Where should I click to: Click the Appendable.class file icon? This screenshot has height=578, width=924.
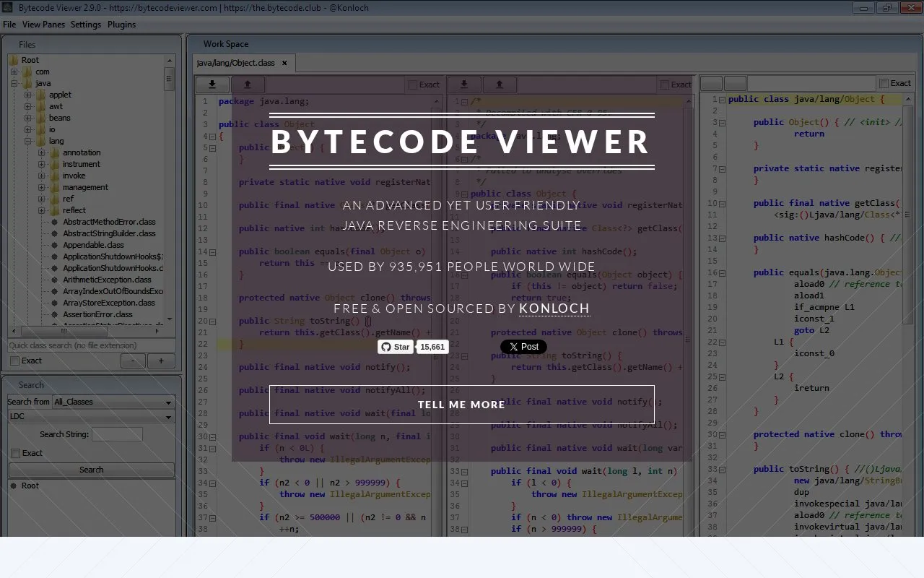(55, 245)
